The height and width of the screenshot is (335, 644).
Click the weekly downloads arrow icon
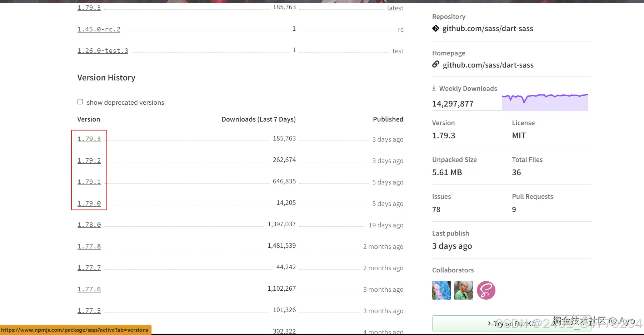(434, 88)
